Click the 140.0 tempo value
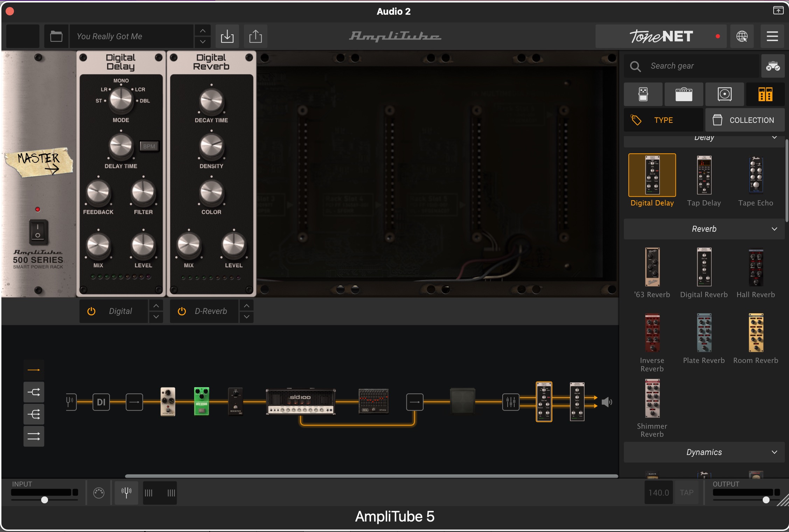Screen dimensions: 789x532 click(658, 492)
